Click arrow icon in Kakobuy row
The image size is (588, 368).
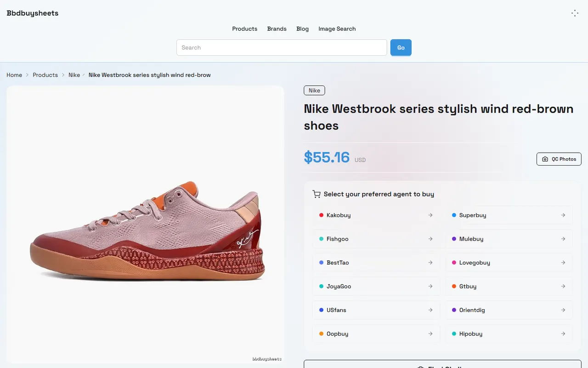[x=430, y=215]
